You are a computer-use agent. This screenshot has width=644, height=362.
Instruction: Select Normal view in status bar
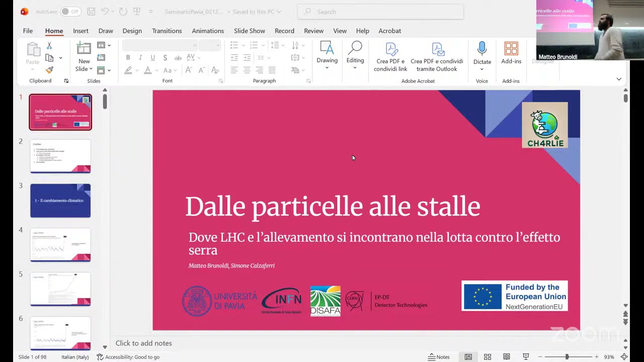pyautogui.click(x=468, y=357)
